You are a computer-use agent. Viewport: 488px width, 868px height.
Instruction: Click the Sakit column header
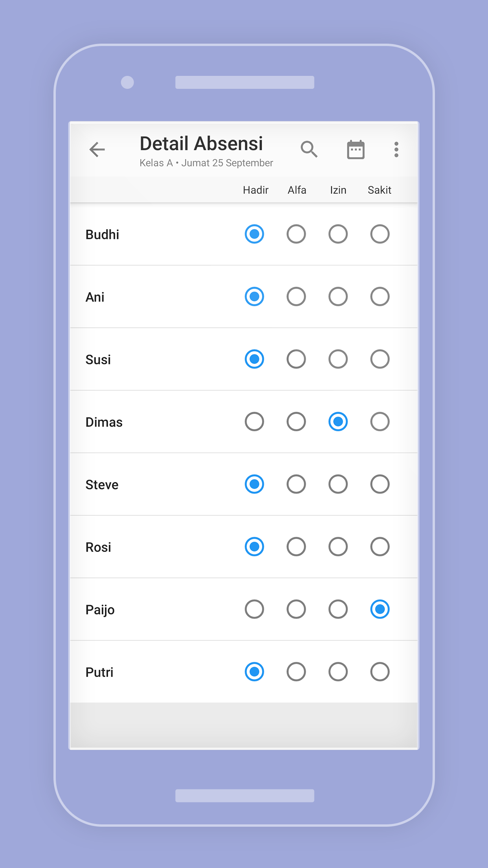tap(379, 190)
